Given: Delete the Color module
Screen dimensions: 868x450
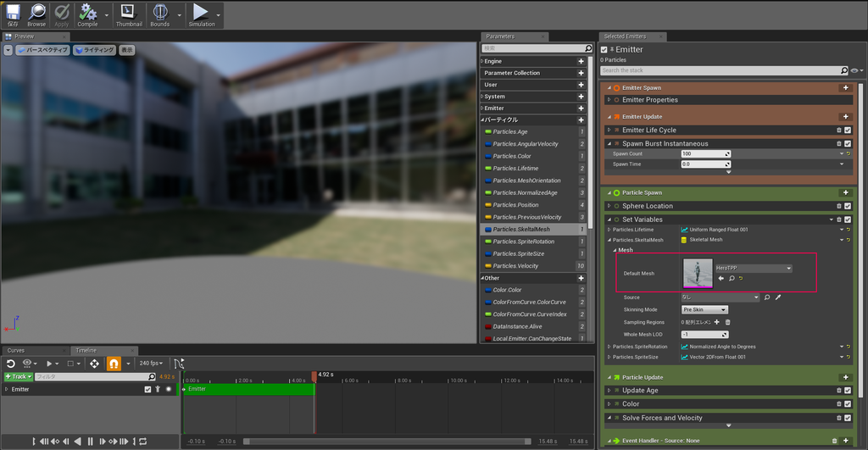Looking at the screenshot, I should pyautogui.click(x=838, y=404).
